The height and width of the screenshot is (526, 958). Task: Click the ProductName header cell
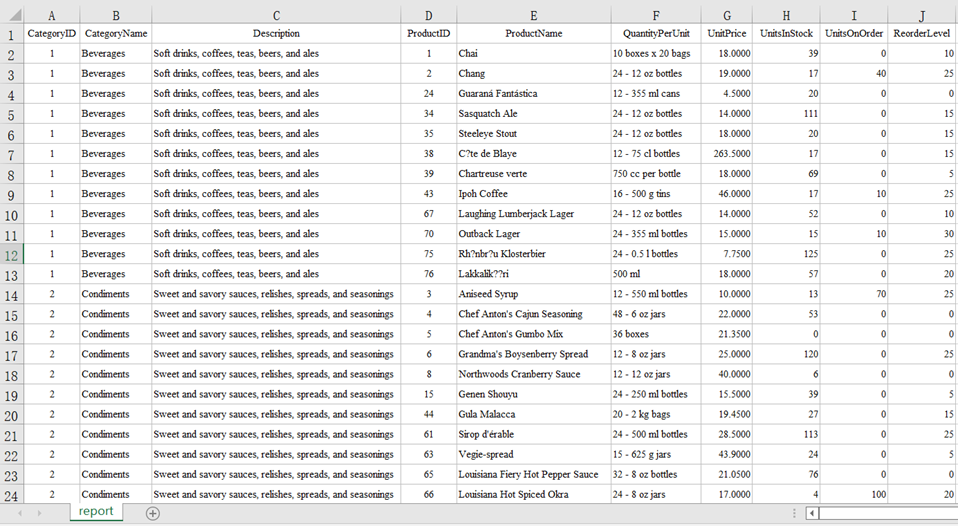coord(533,33)
